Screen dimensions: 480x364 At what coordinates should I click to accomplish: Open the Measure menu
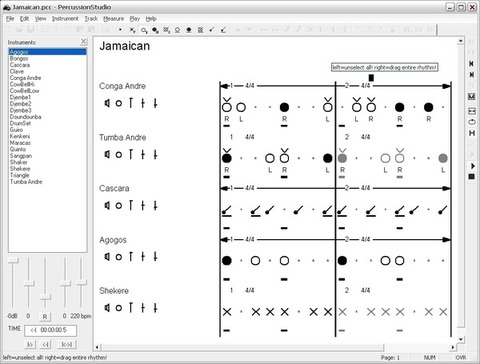click(x=113, y=19)
